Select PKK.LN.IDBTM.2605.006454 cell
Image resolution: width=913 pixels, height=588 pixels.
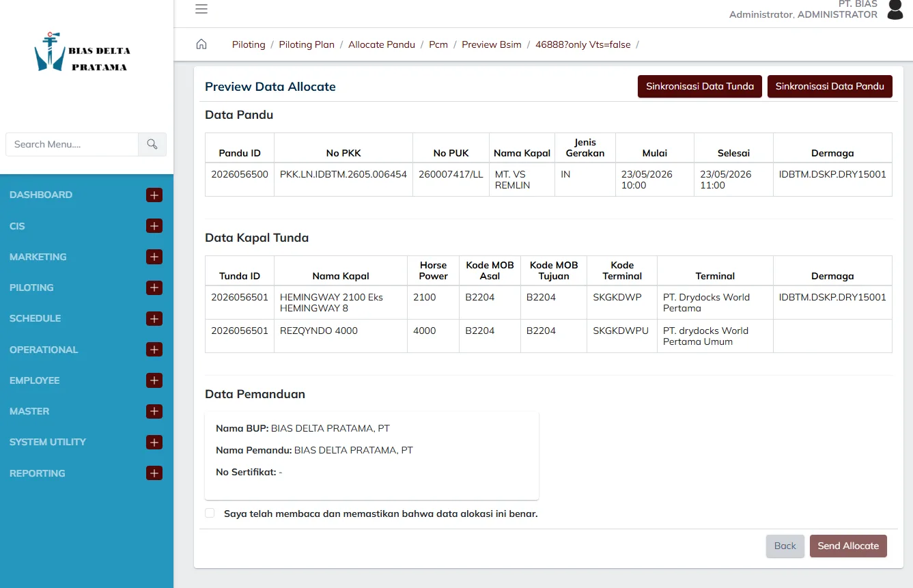(343, 180)
